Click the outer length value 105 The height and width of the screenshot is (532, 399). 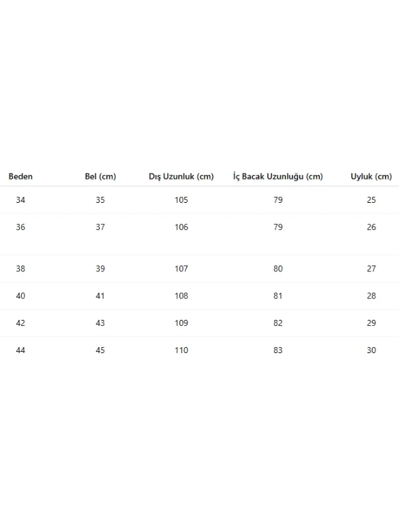(182, 199)
